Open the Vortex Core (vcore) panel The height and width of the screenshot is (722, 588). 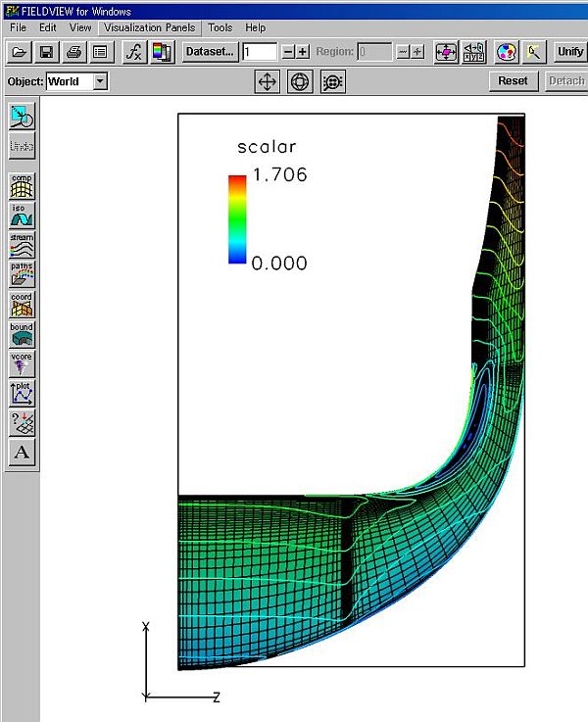point(22,363)
